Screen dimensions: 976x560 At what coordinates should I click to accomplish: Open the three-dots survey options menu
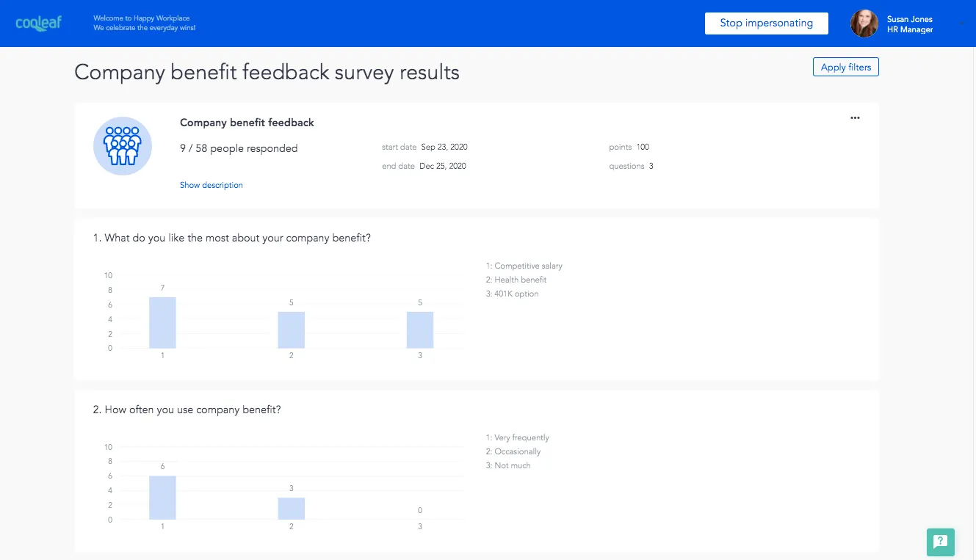[x=855, y=118]
